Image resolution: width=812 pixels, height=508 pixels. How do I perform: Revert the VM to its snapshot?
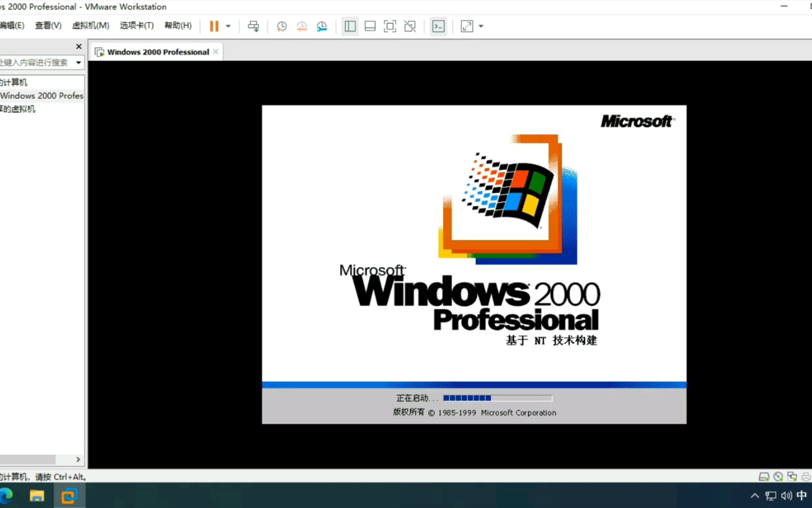pyautogui.click(x=302, y=26)
